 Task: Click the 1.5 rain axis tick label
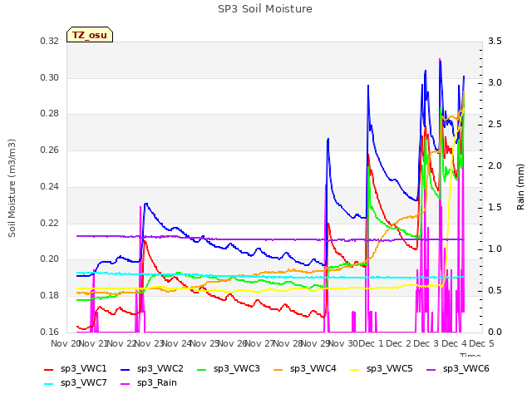(495, 208)
